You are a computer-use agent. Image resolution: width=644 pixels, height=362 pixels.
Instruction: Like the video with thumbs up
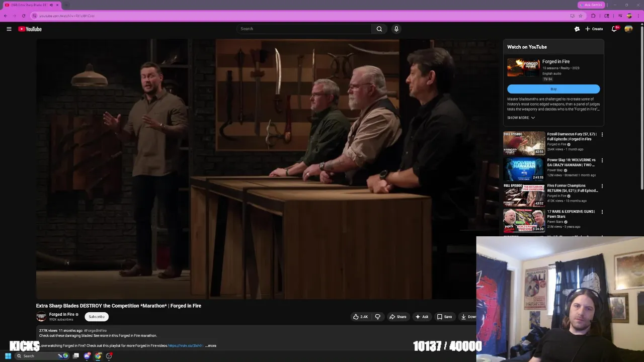[x=360, y=317]
